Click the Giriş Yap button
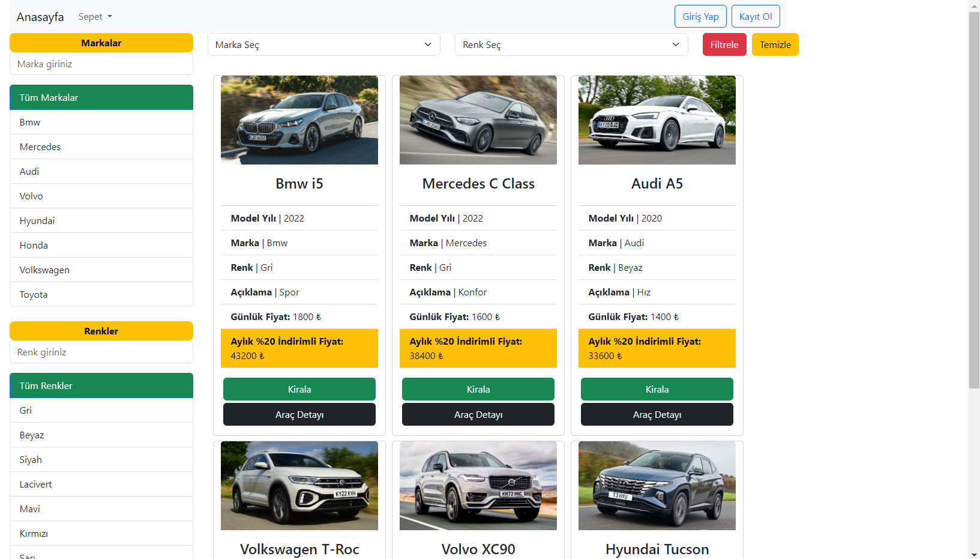 click(x=700, y=16)
